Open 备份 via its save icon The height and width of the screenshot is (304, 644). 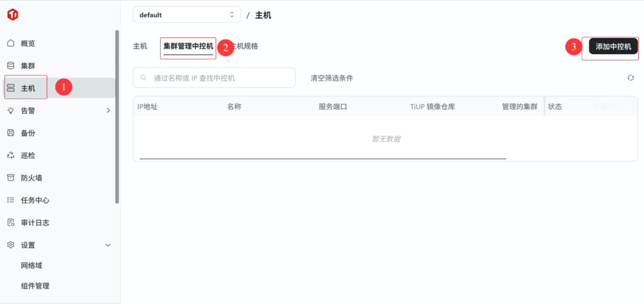coord(10,133)
